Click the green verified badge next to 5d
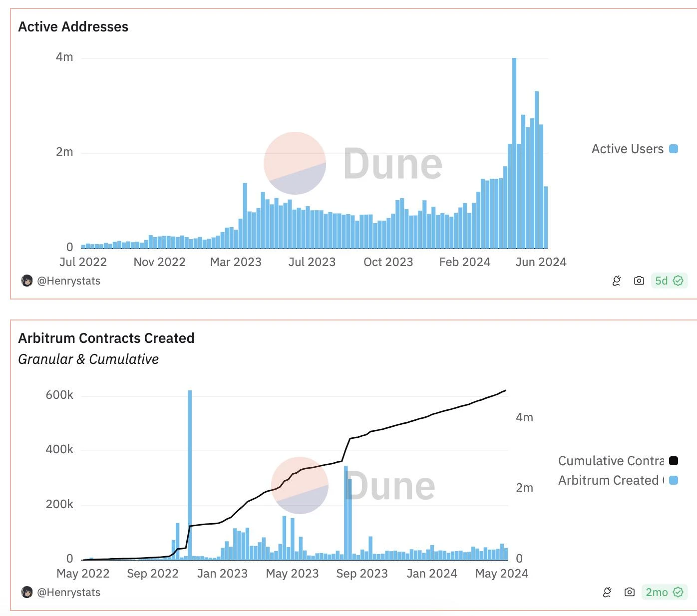Viewport: 697px width, 616px height. (x=678, y=281)
